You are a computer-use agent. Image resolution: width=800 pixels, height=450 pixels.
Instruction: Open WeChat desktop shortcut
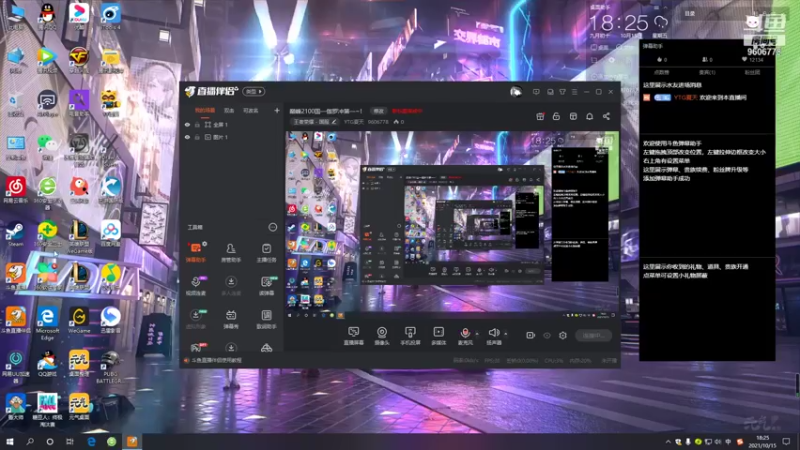coord(47,147)
